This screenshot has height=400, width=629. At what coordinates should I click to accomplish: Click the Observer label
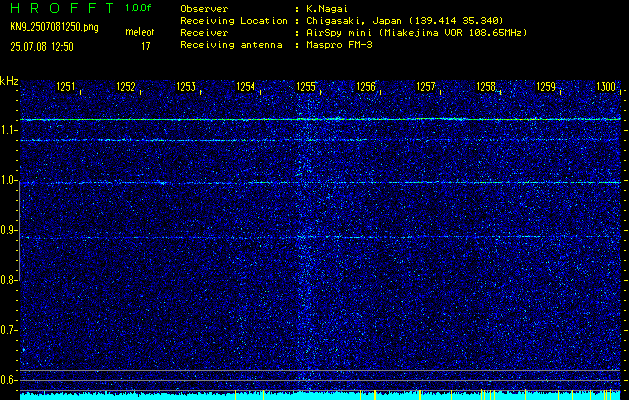click(204, 8)
